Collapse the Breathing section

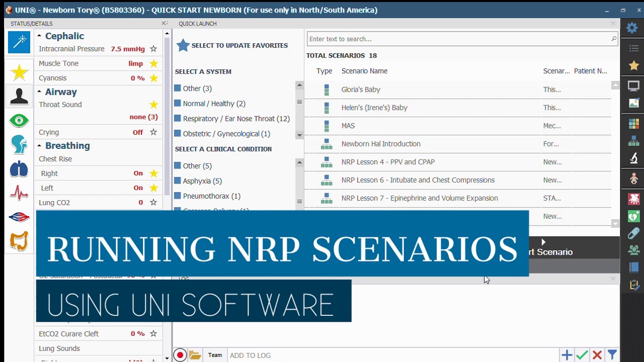click(x=39, y=146)
